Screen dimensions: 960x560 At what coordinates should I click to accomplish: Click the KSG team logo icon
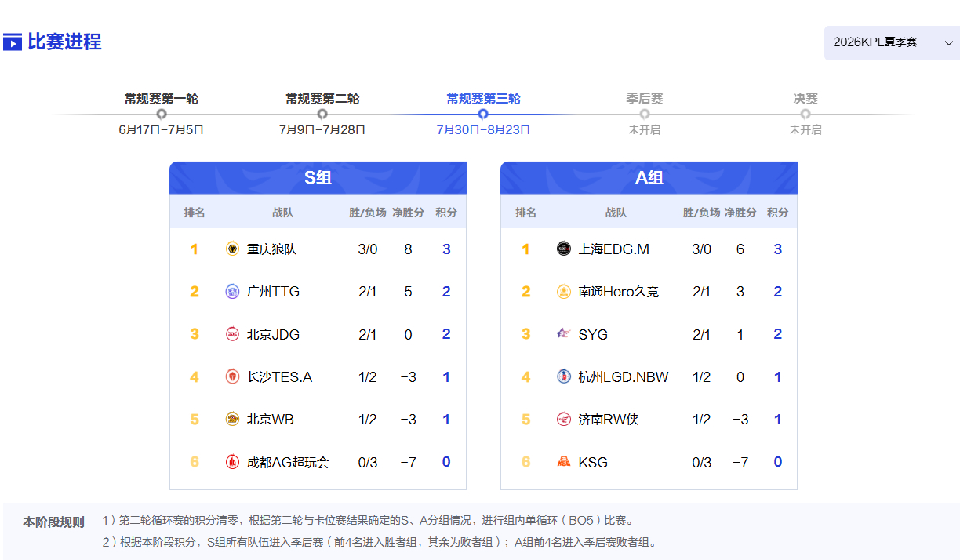(x=564, y=462)
